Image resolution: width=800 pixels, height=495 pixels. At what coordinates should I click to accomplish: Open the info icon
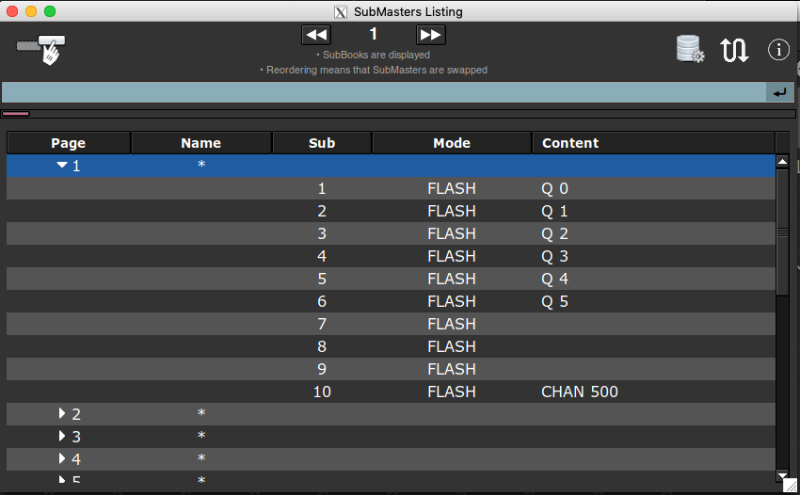click(778, 49)
